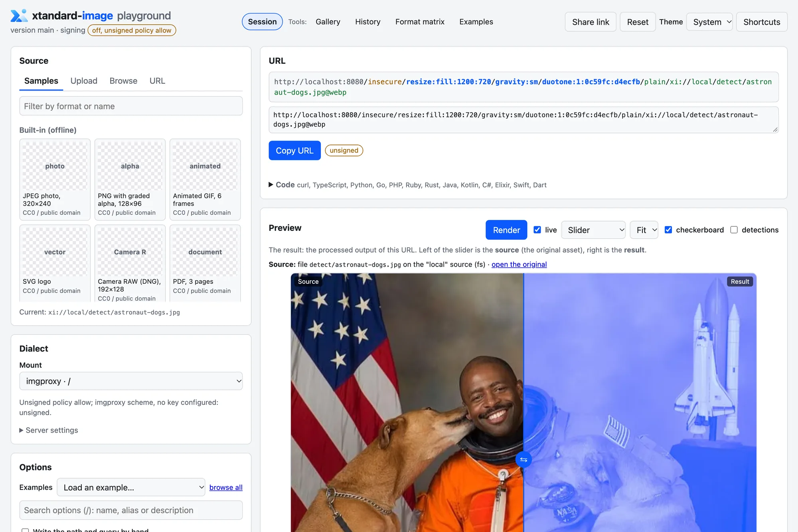Click the unsigned status badge
The image size is (798, 532).
[344, 150]
